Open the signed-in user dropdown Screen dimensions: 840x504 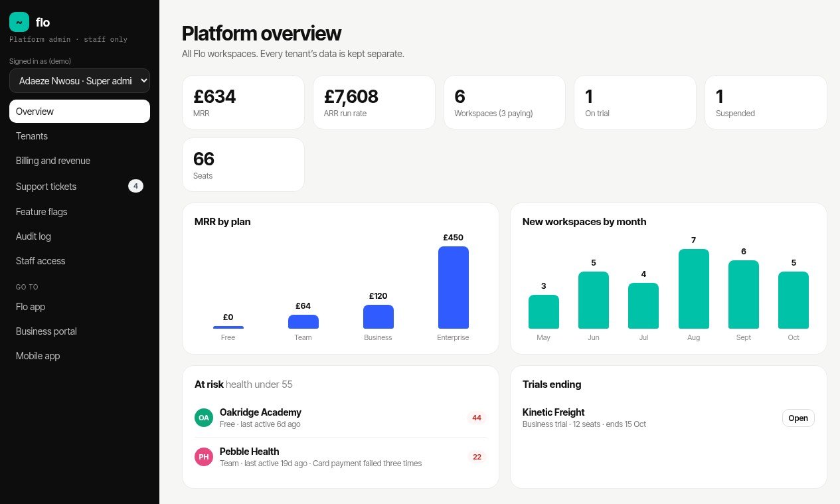coord(80,80)
